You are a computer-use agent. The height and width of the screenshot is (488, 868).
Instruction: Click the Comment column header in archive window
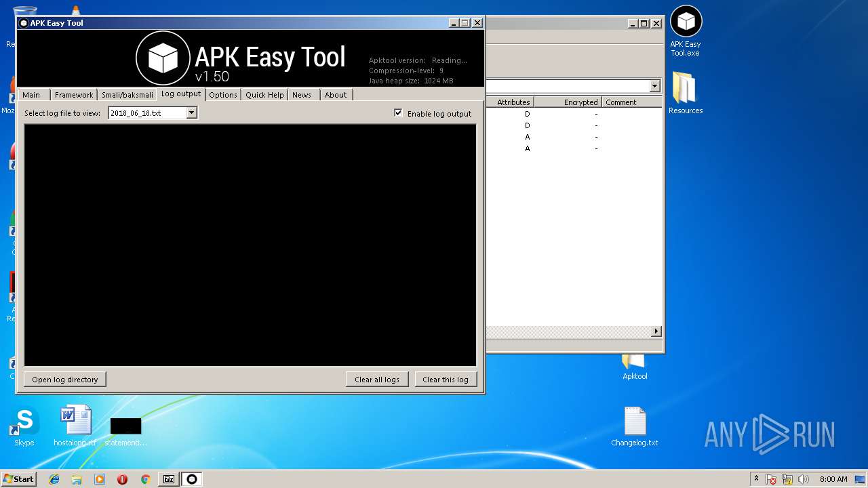(x=631, y=102)
